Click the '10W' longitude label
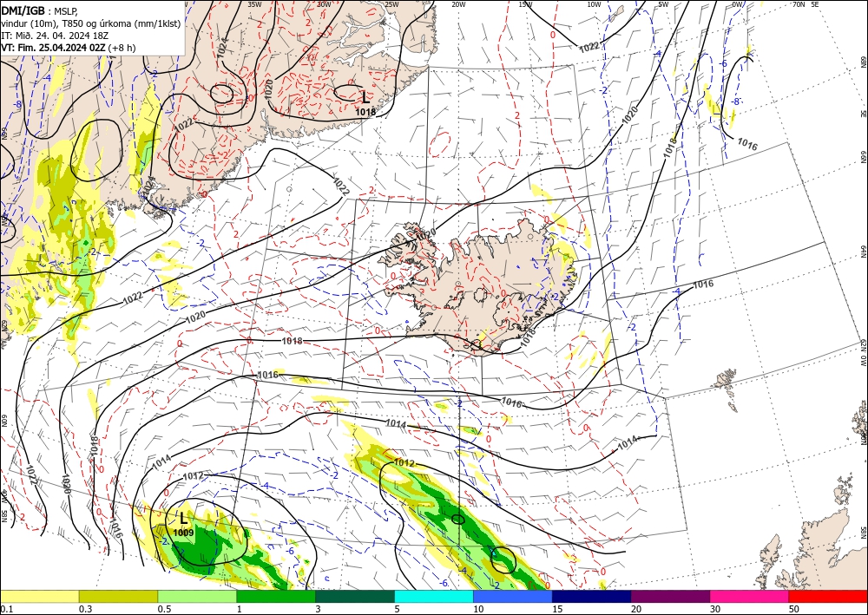Viewport: 868px width, 615px height. coord(594,4)
